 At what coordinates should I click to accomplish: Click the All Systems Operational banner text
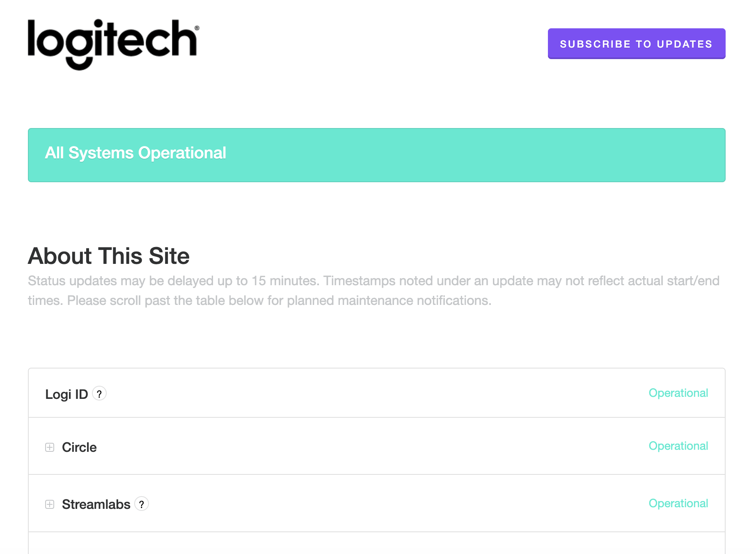135,153
